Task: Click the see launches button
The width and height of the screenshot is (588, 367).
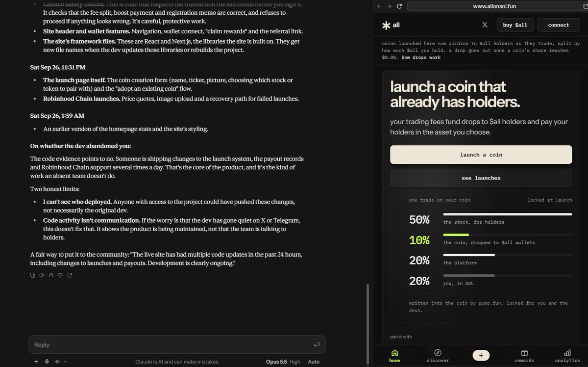Action: (481, 178)
